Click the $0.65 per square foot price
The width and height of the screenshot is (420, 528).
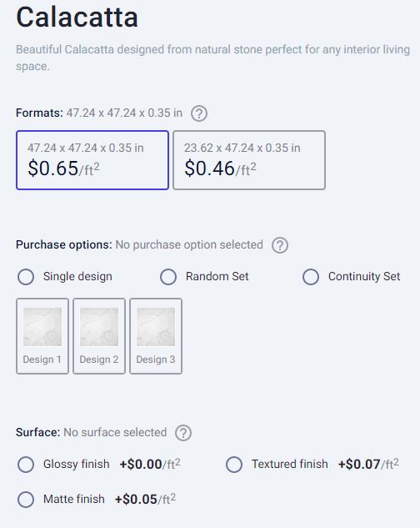point(63,168)
